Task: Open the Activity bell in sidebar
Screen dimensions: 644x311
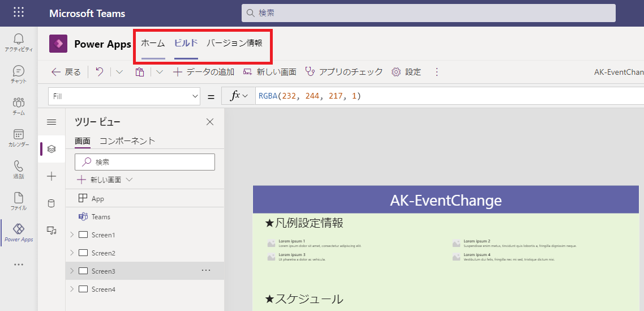Action: point(19,43)
